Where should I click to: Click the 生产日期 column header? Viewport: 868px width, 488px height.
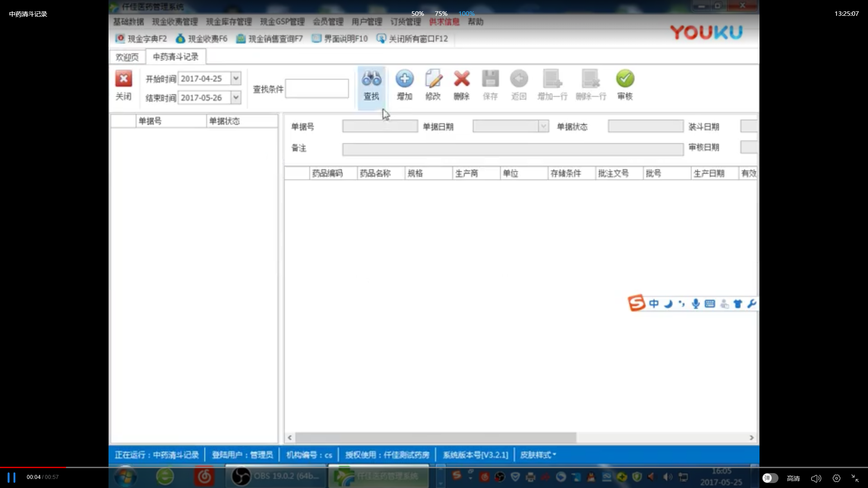(x=715, y=174)
